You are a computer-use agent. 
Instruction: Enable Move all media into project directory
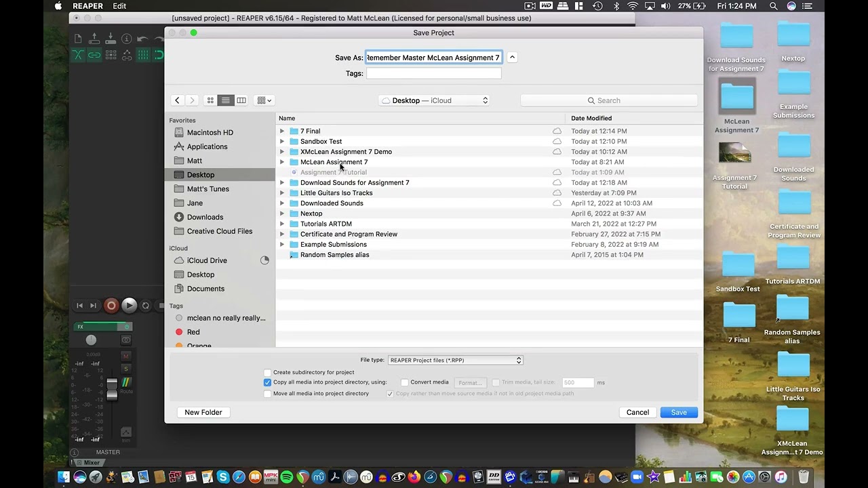[267, 393]
